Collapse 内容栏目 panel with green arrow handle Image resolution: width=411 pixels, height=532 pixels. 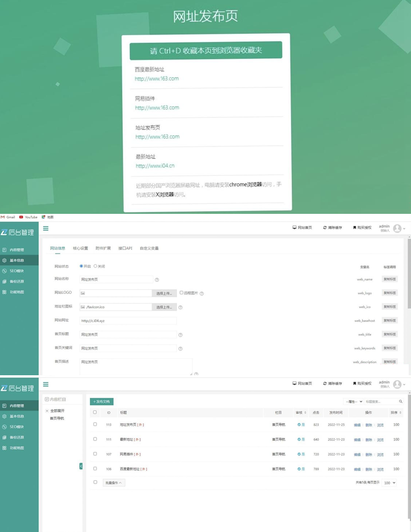(81, 466)
